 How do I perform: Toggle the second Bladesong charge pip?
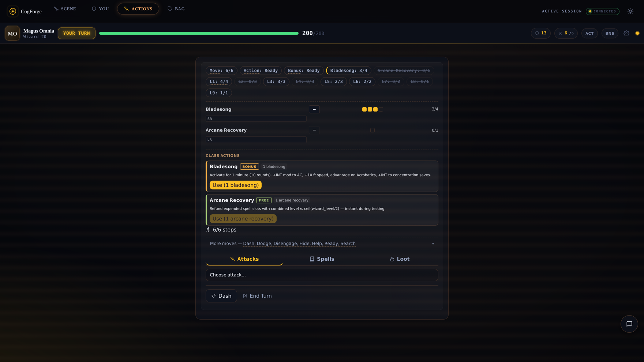click(370, 109)
